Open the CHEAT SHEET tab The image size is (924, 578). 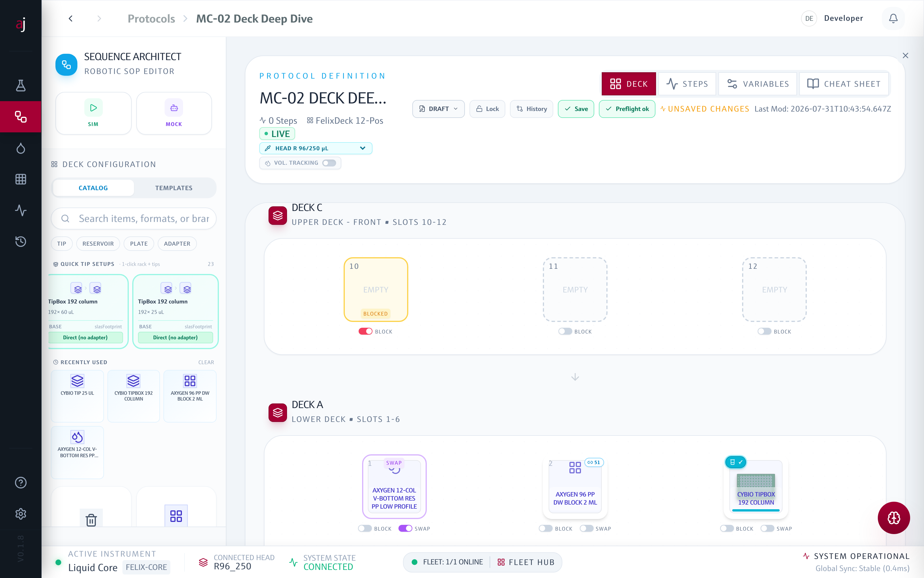(844, 84)
